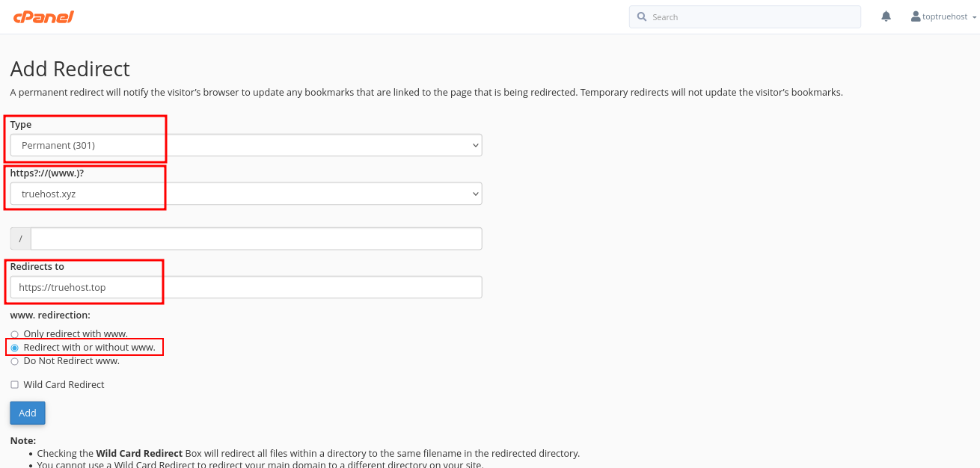Click the magnifier icon in the search bar
This screenshot has width=980, height=468.
click(642, 16)
